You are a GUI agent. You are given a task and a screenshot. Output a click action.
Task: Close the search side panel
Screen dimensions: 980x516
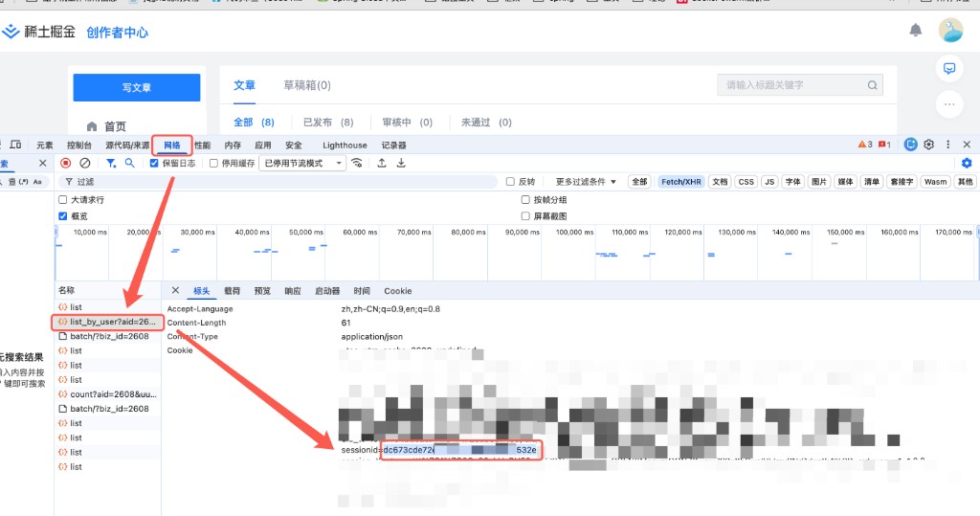coord(42,164)
